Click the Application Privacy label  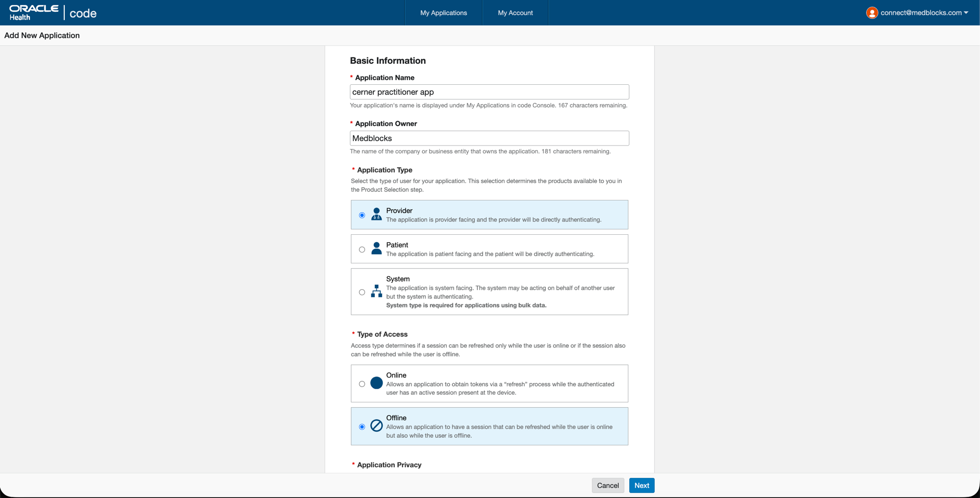389,465
